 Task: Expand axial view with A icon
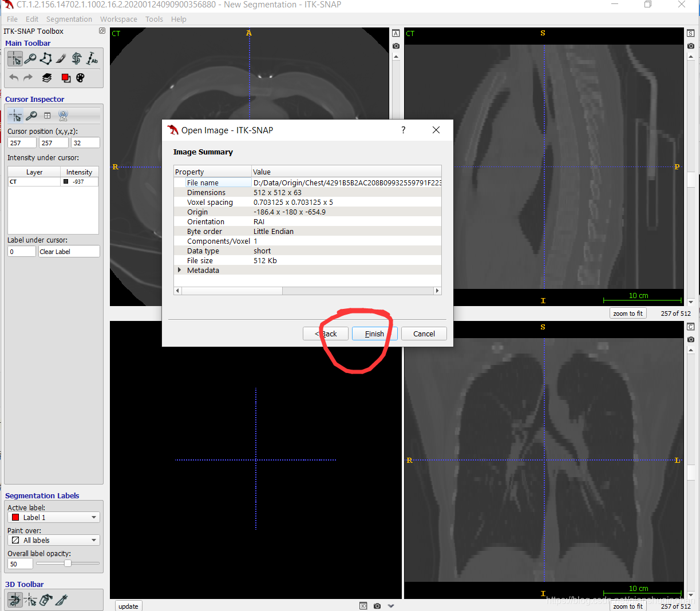point(396,33)
